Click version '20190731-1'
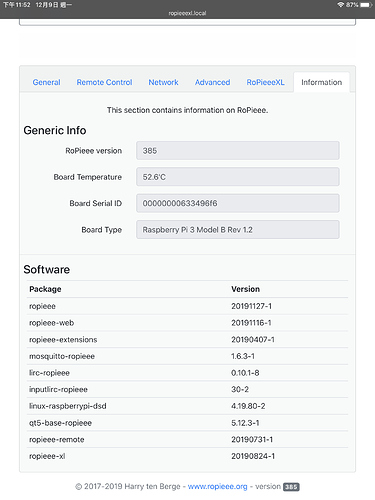The image size is (375, 500). click(x=252, y=439)
